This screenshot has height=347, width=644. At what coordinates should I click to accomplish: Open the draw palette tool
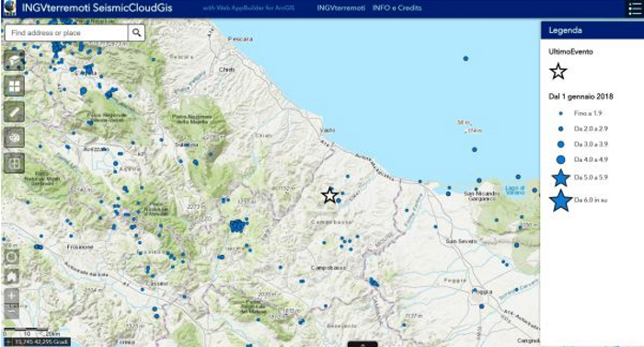[15, 138]
